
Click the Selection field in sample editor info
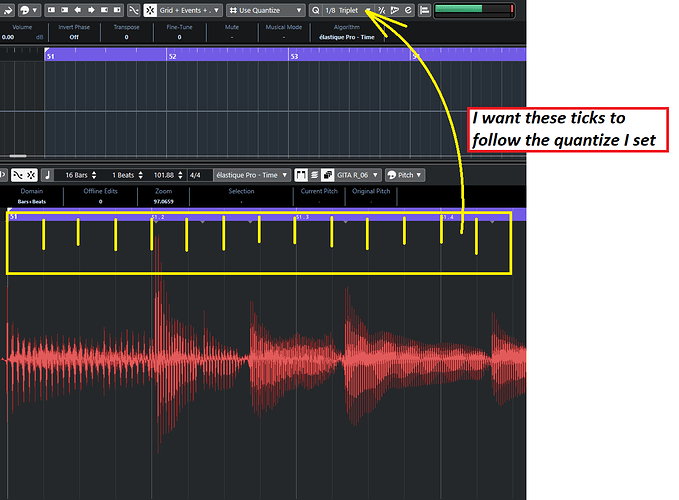point(241,197)
